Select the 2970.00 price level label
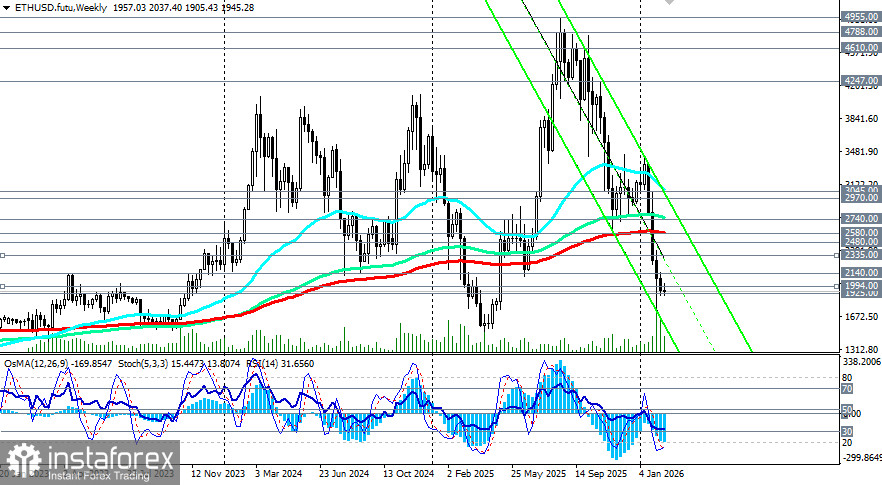Screen dimensions: 882x485 861,198
